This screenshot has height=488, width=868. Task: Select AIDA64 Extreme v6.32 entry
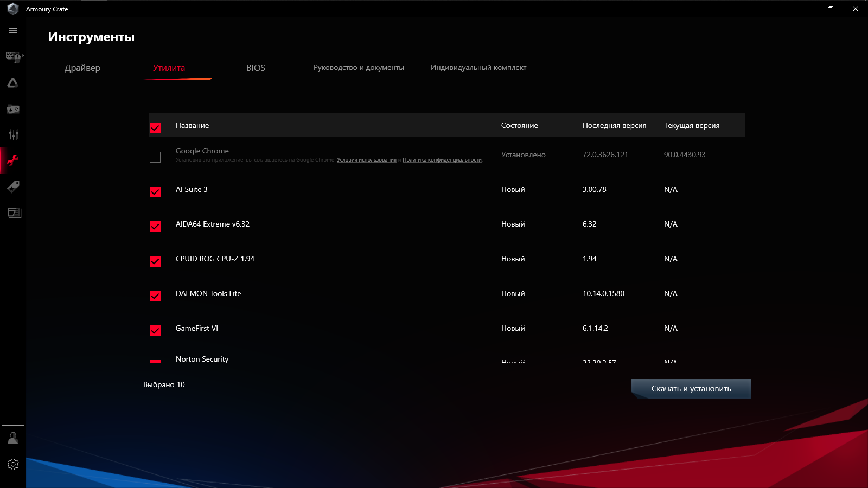tap(213, 224)
